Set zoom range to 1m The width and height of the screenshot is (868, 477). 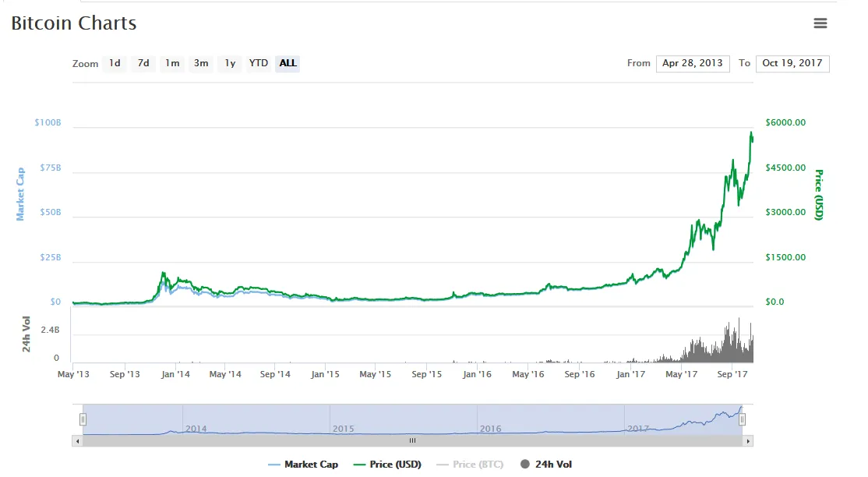click(x=172, y=63)
